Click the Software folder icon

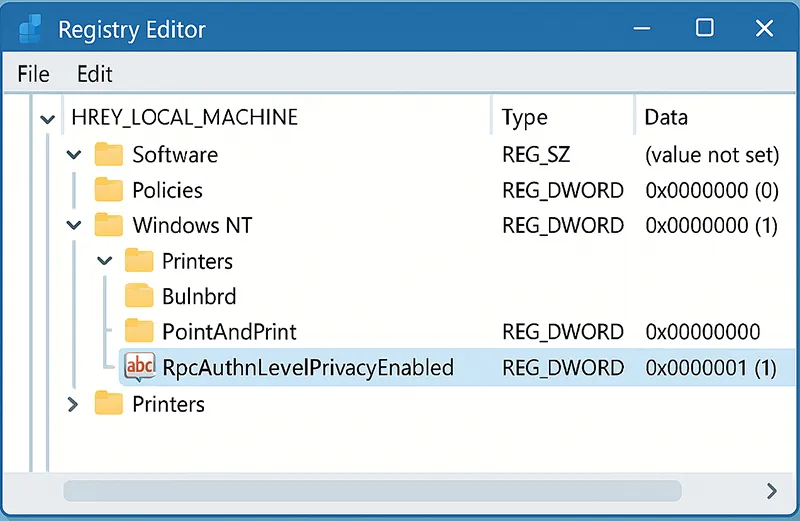[109, 154]
